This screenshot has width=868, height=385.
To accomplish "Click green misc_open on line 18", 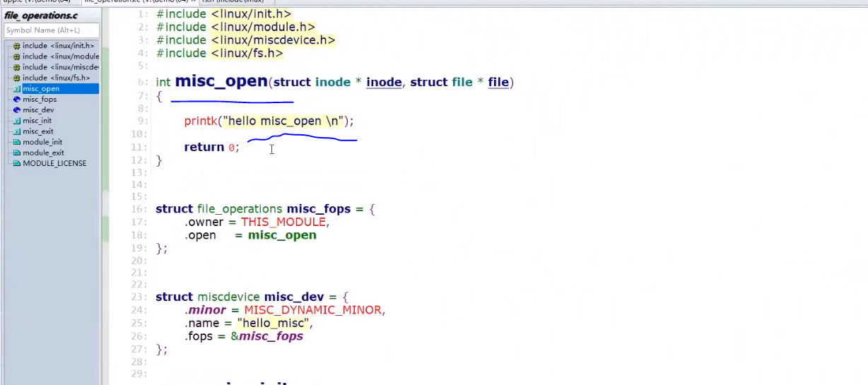I will point(282,235).
